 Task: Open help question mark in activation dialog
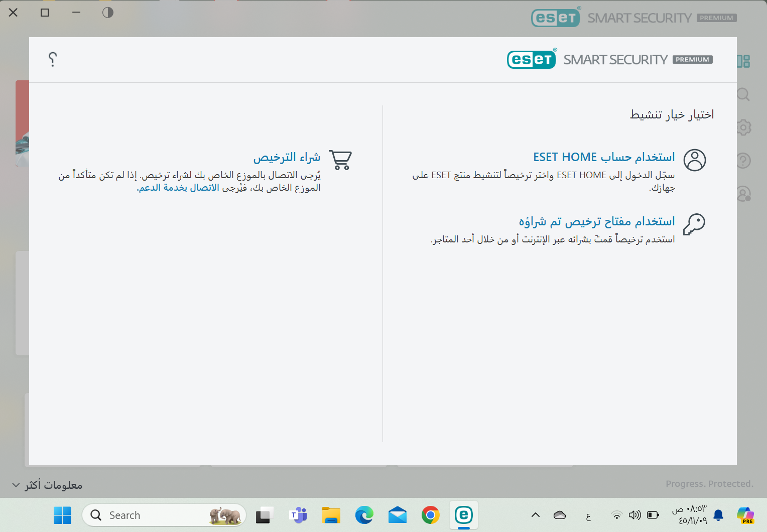53,59
